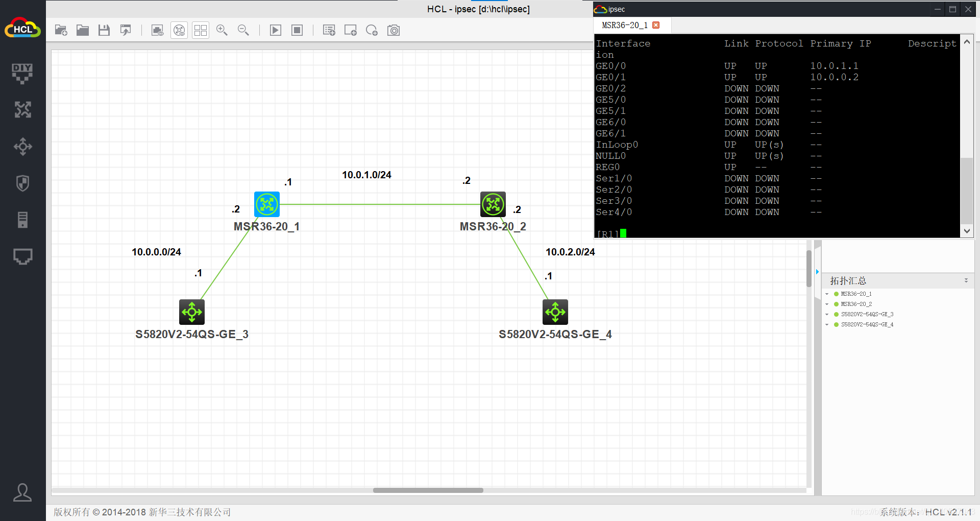Image resolution: width=980 pixels, height=521 pixels.
Task: Open DIY device category in sidebar
Action: [x=22, y=74]
